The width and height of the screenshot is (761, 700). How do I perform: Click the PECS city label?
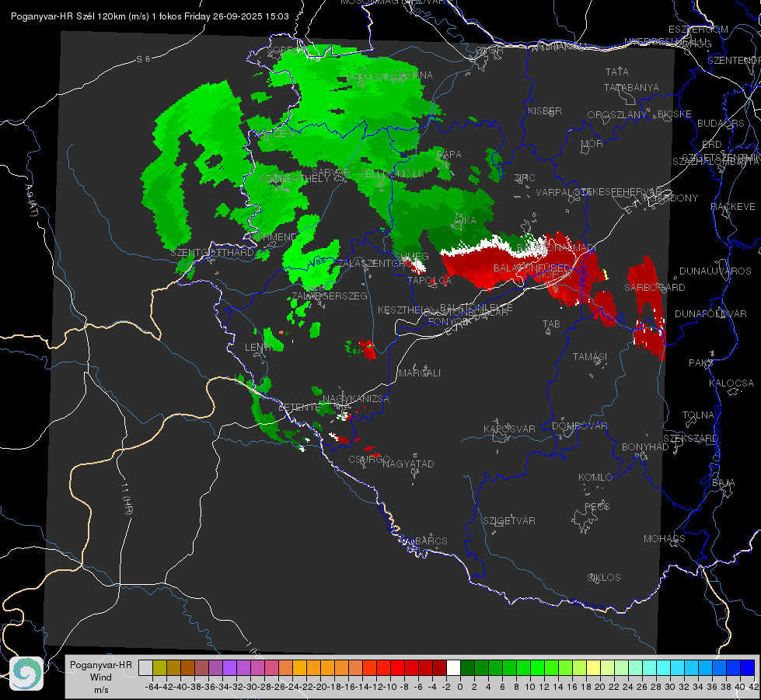(x=596, y=506)
